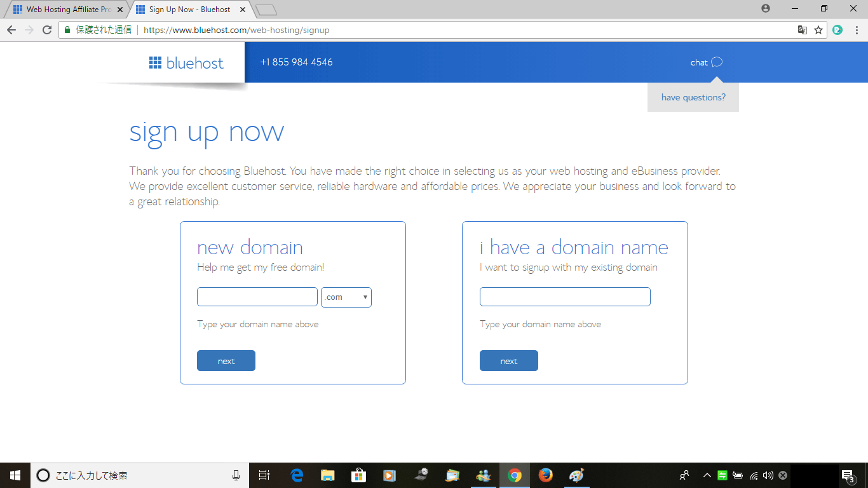Adjust volume via the speaker tray icon
The width and height of the screenshot is (868, 488).
[768, 475]
